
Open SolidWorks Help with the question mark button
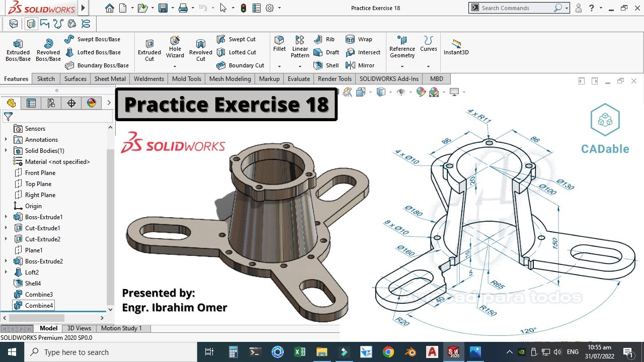click(591, 8)
